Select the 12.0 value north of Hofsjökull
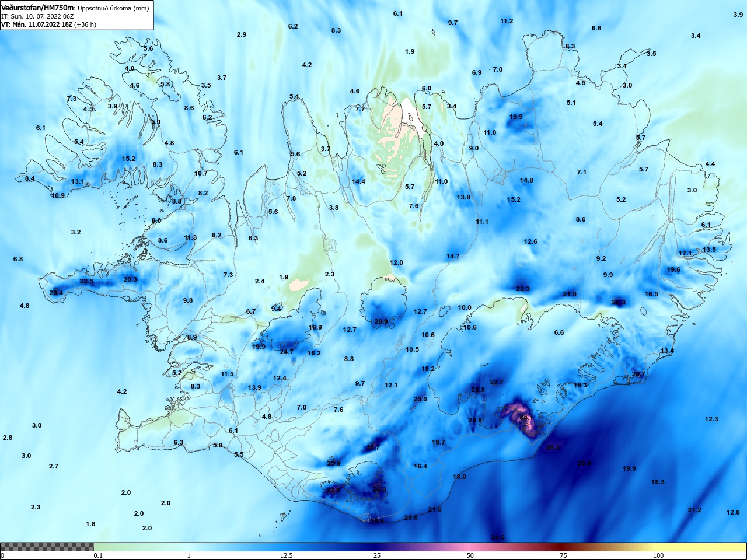The image size is (747, 560). point(396,262)
